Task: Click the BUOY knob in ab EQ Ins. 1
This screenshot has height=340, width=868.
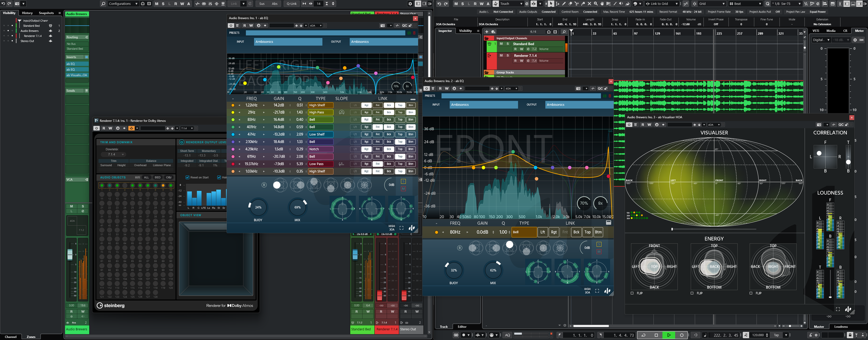Action: (x=258, y=207)
